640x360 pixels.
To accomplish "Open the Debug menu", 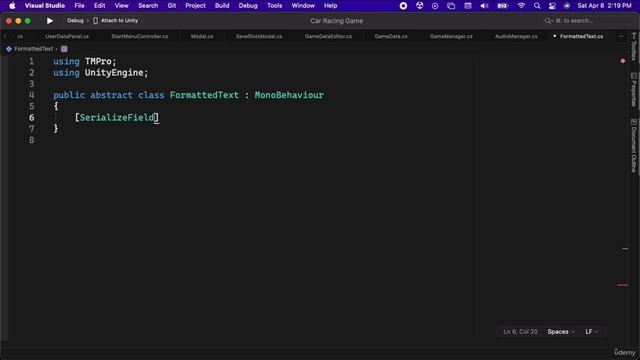I will (248, 6).
